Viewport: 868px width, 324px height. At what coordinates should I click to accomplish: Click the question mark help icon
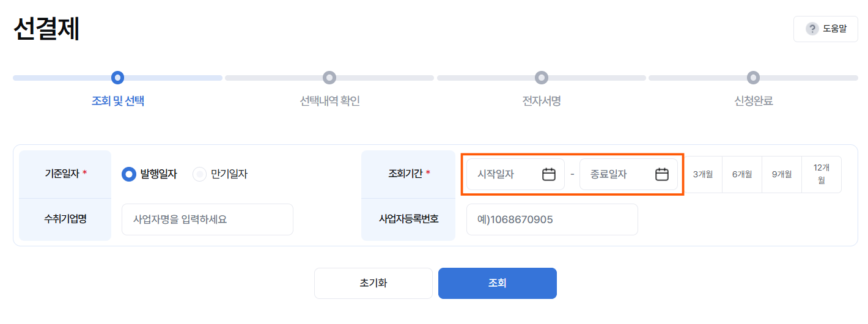click(x=812, y=29)
